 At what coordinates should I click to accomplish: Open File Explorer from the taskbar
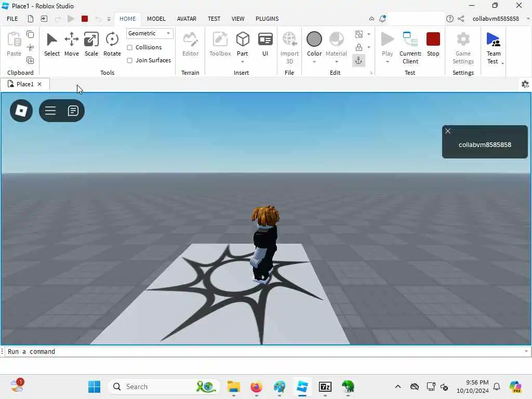[x=233, y=387]
